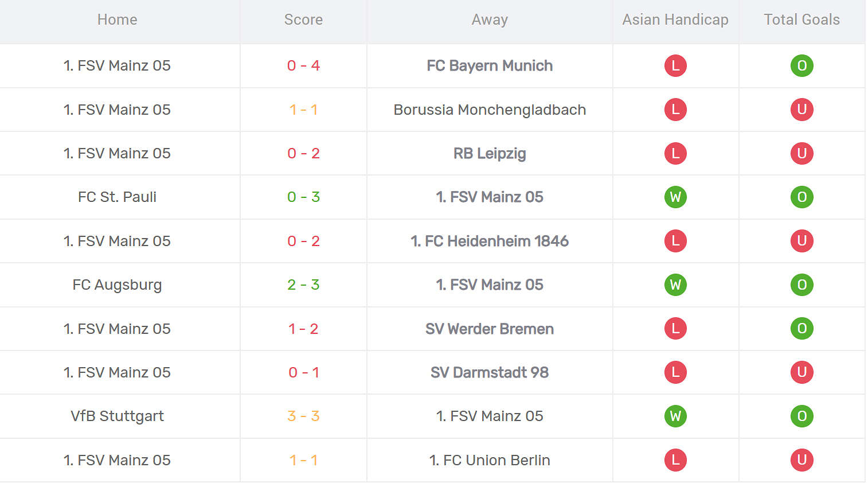
Task: Click the red L badge in Union Berlin row
Action: click(x=675, y=460)
